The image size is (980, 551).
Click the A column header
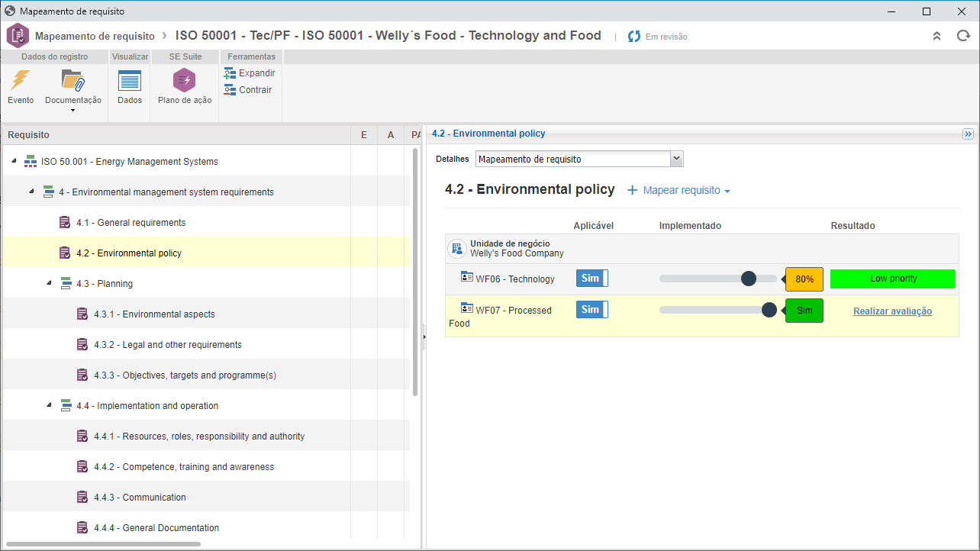[391, 135]
